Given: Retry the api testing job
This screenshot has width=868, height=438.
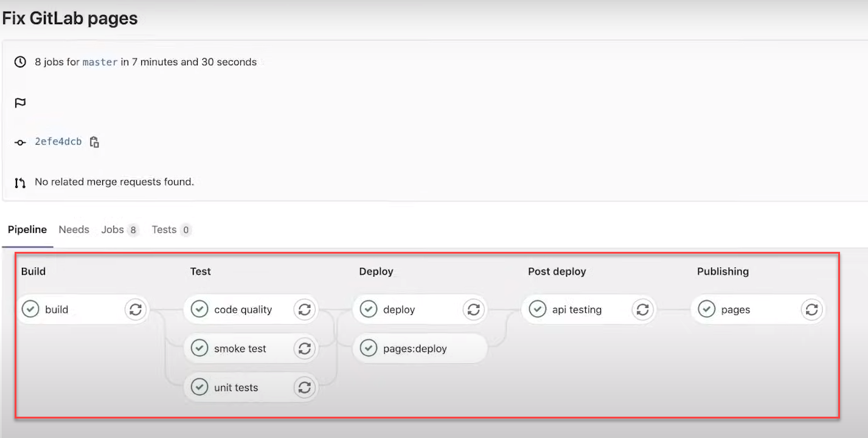Looking at the screenshot, I should [642, 309].
